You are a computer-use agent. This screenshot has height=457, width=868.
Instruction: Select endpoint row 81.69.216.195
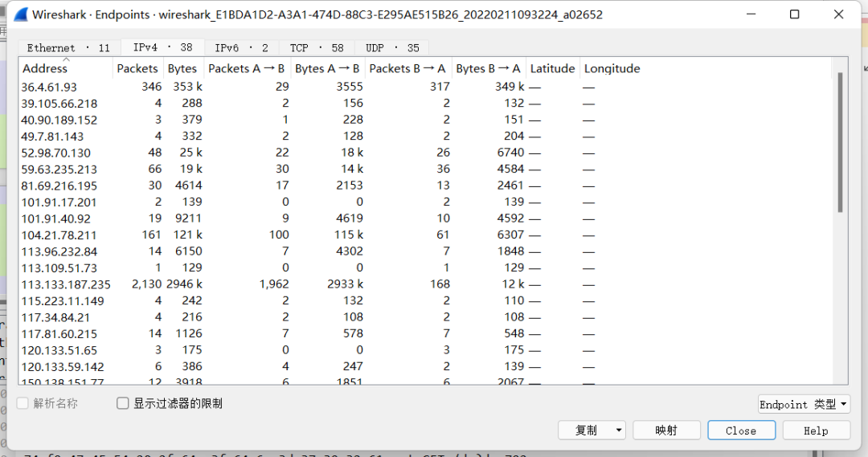[424, 186]
